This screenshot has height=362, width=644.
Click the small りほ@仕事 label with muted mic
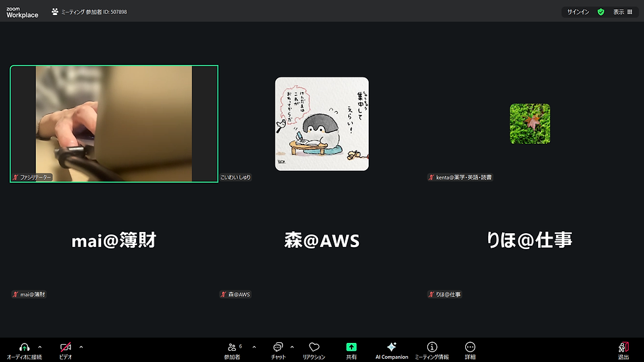[x=445, y=294]
